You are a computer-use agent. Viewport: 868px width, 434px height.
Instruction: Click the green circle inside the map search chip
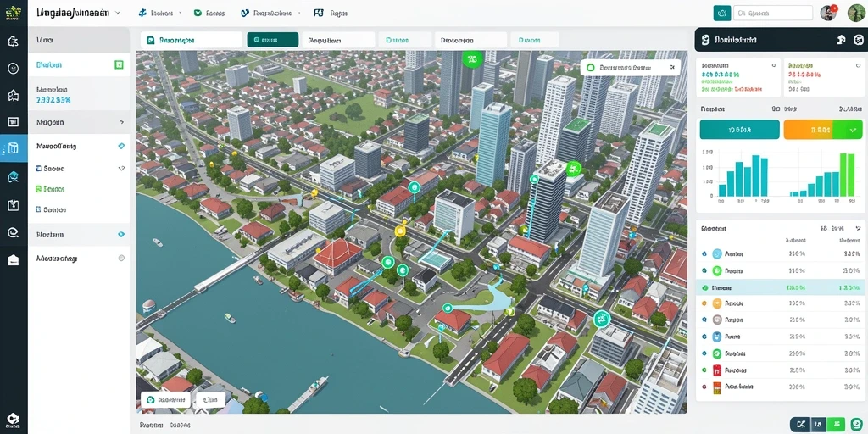tap(590, 68)
